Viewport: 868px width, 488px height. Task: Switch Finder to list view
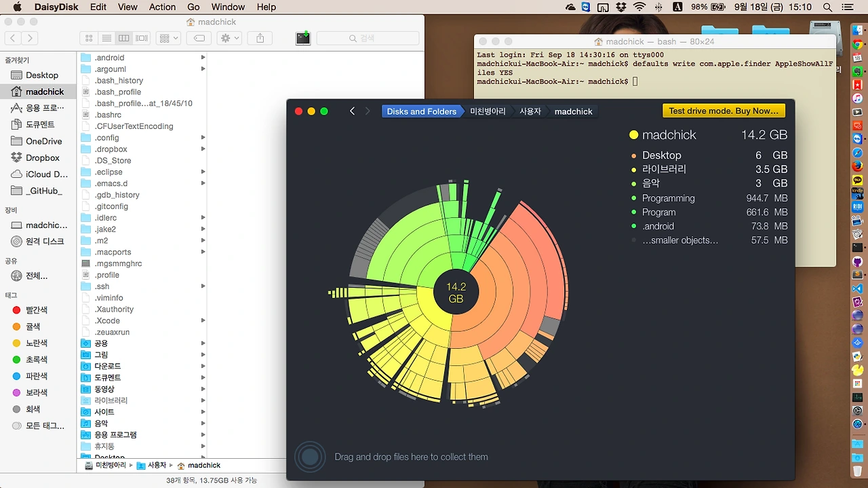[x=106, y=39]
